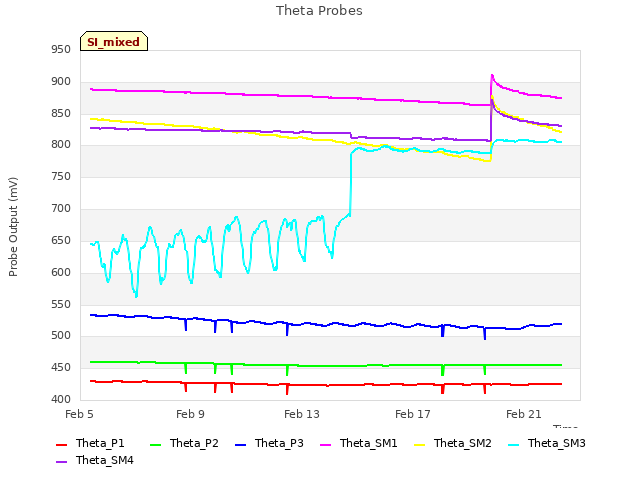Click the 650 y-axis tick label

(61, 240)
